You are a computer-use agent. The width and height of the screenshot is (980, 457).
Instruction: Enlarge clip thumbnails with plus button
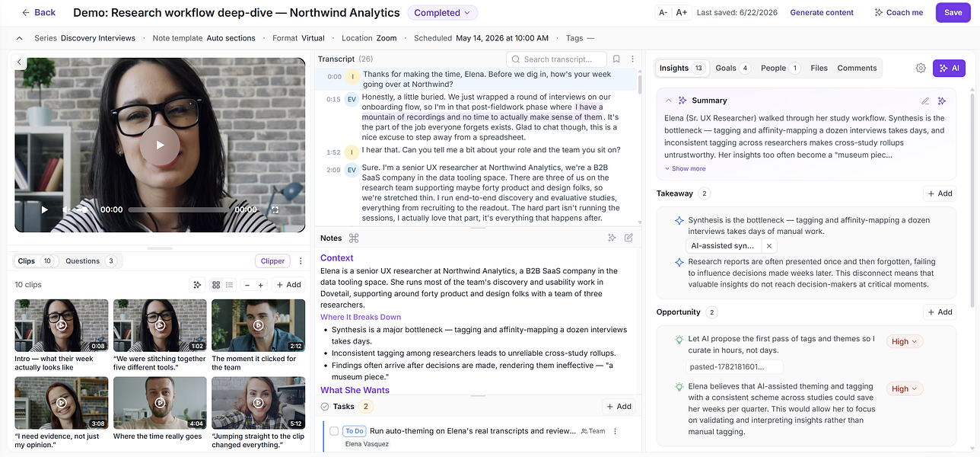[261, 285]
